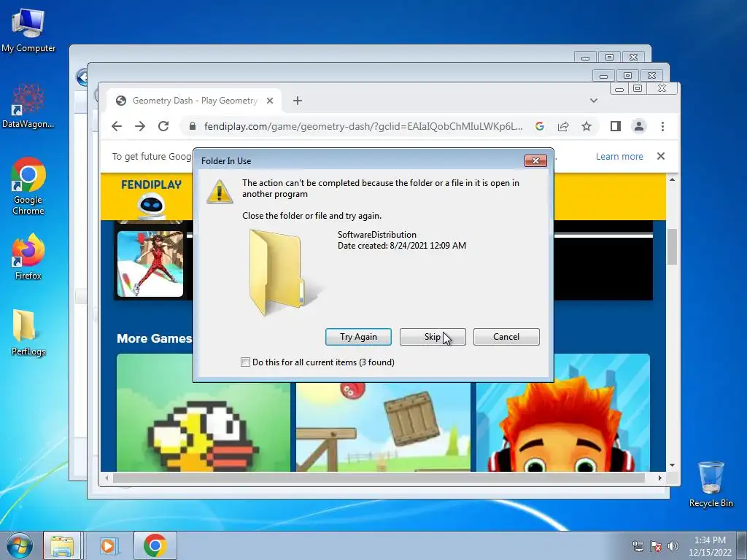Screen dimensions: 747x560
Task: Open the Flappy Bird game thumbnail
Action: [204, 413]
